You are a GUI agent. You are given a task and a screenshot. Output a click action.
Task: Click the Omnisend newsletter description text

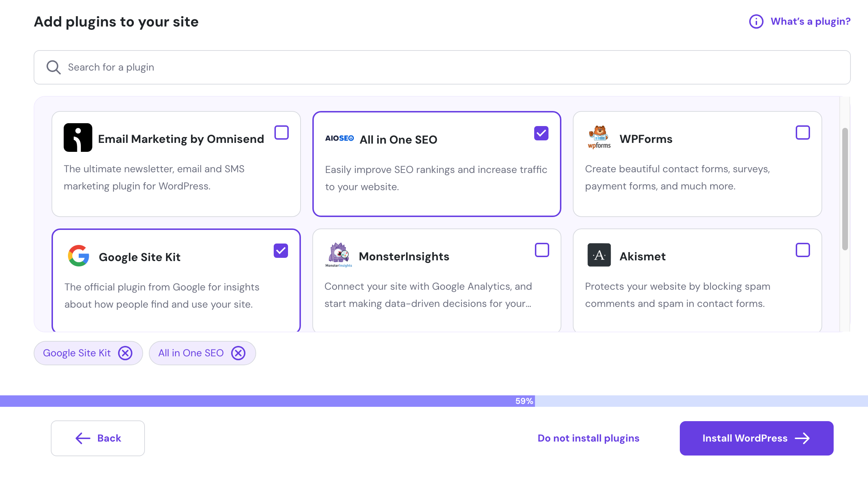click(154, 178)
